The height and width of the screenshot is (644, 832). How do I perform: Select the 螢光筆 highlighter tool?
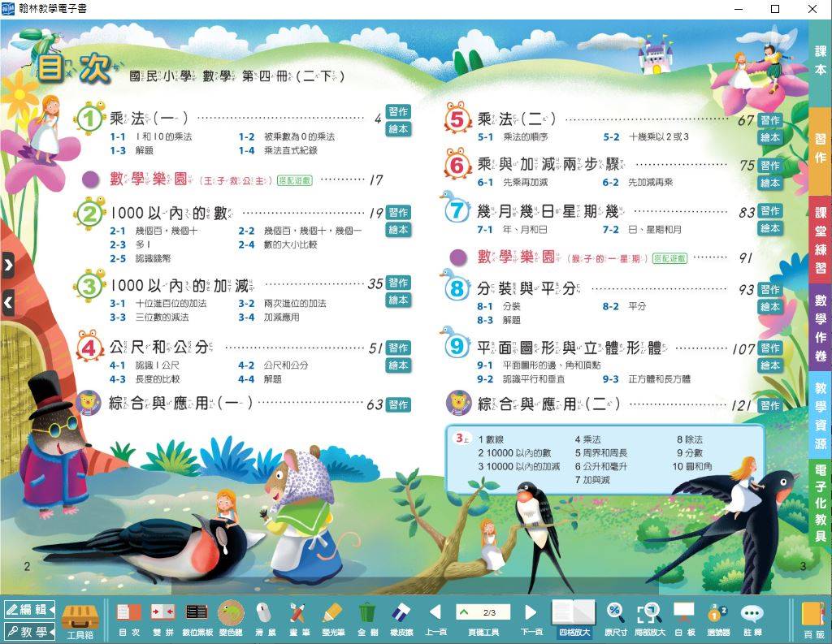pyautogui.click(x=333, y=620)
